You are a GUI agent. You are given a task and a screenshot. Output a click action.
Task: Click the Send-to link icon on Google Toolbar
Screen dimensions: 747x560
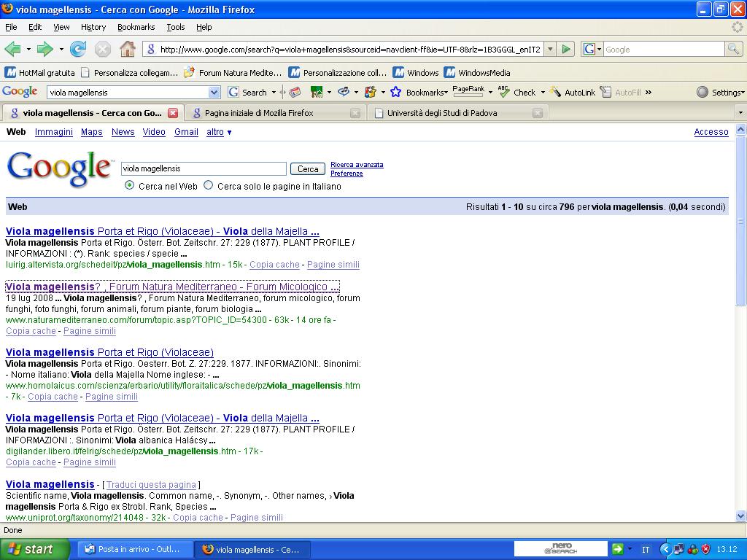click(x=344, y=92)
